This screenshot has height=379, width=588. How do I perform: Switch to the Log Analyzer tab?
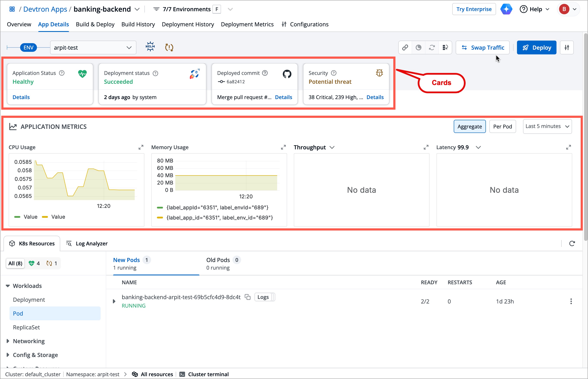coord(87,243)
